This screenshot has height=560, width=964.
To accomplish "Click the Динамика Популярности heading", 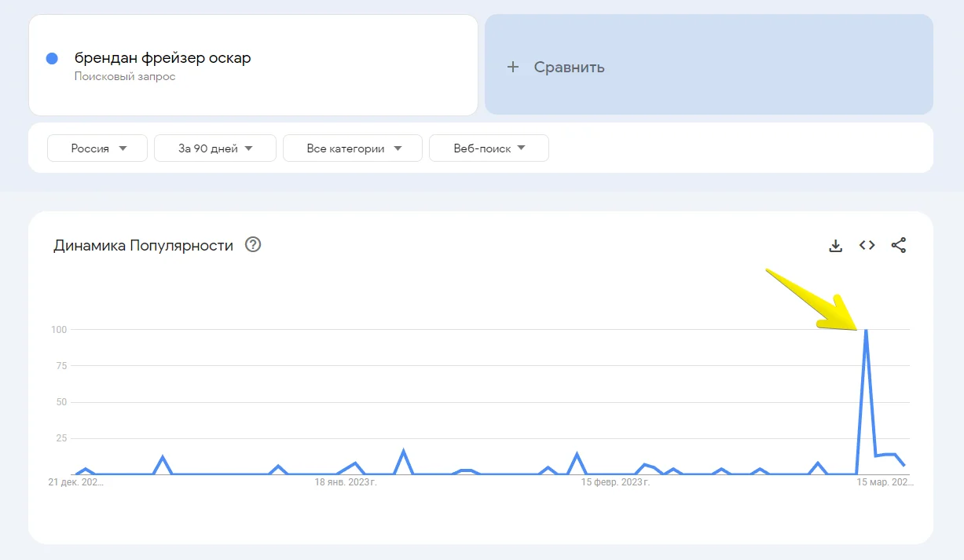I will (x=143, y=245).
